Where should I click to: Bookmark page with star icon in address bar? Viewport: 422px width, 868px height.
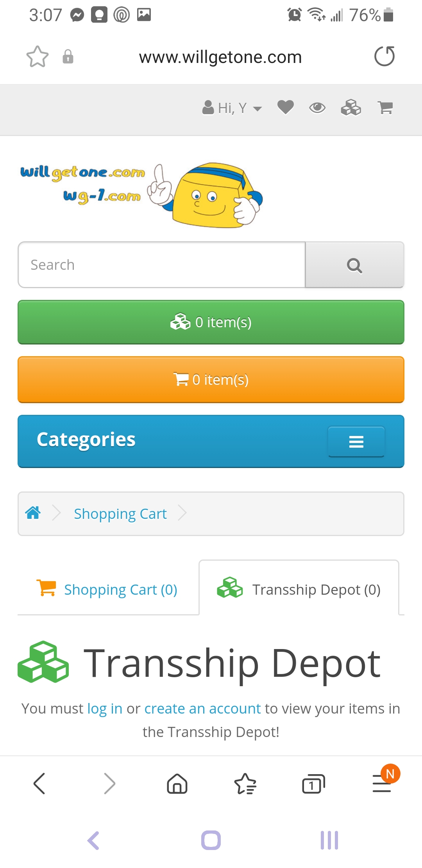[38, 57]
